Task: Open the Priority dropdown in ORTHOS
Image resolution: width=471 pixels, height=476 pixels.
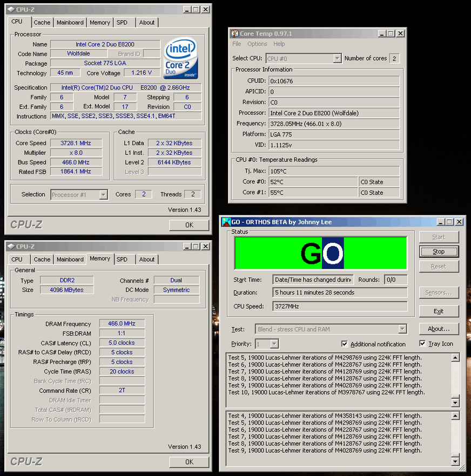Action: pyautogui.click(x=274, y=344)
